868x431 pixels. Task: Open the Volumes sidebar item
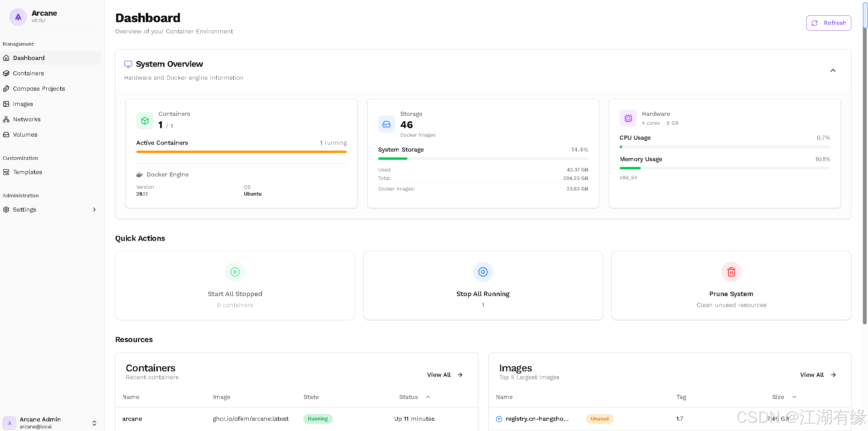(25, 135)
